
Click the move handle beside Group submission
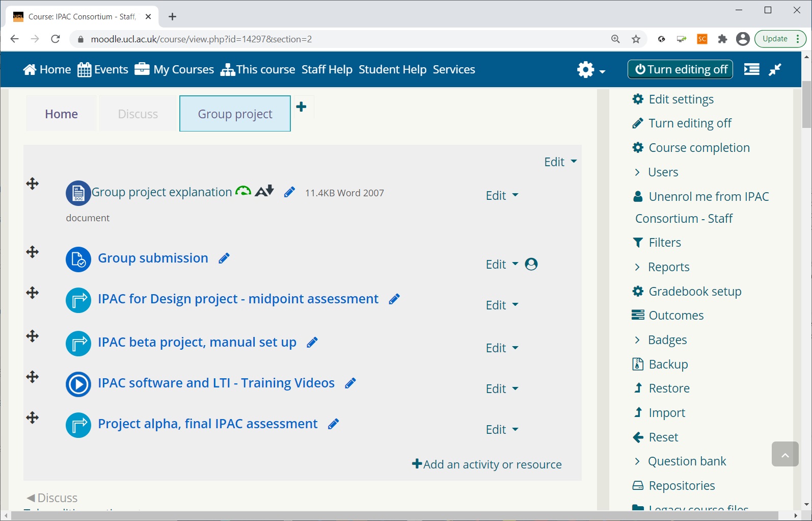click(33, 252)
